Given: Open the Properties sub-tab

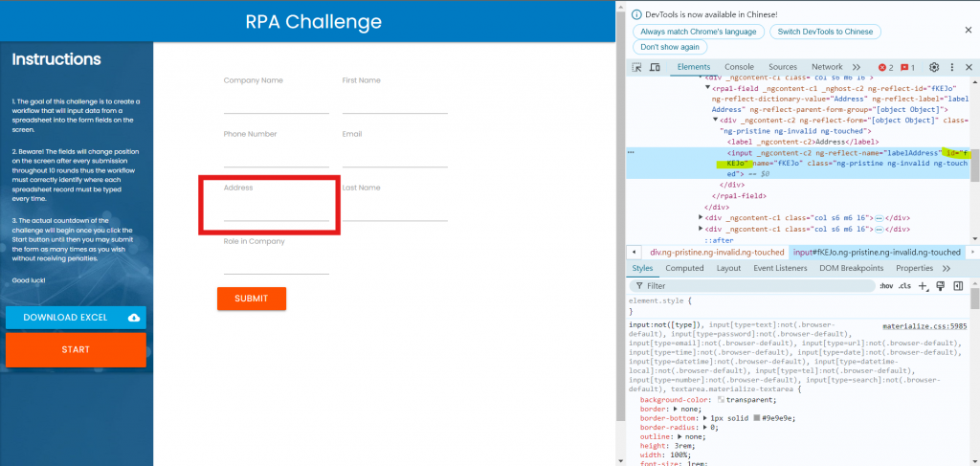Looking at the screenshot, I should click(914, 268).
